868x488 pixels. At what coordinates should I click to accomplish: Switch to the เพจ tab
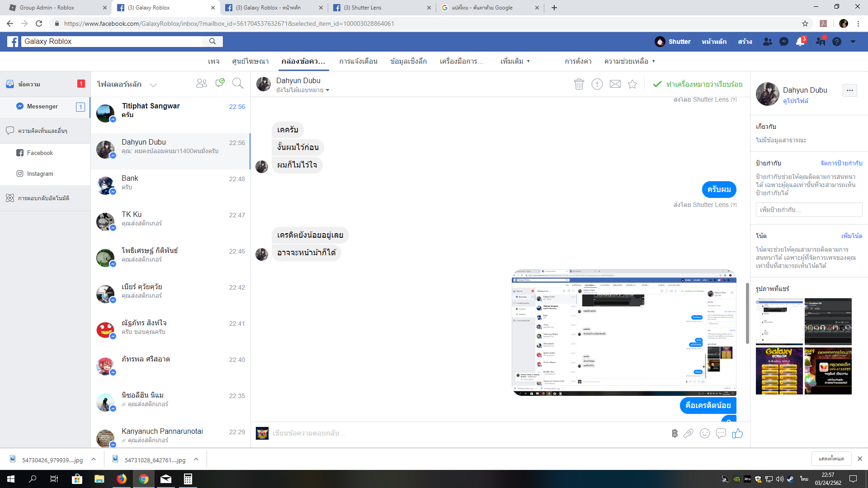click(x=214, y=61)
